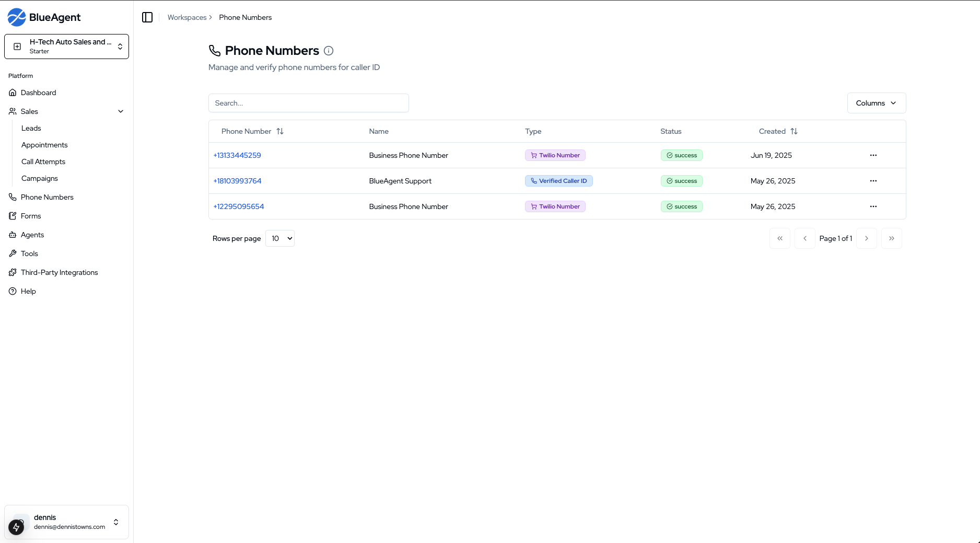
Task: Click the sidebar Phone Numbers phone icon
Action: 13,197
